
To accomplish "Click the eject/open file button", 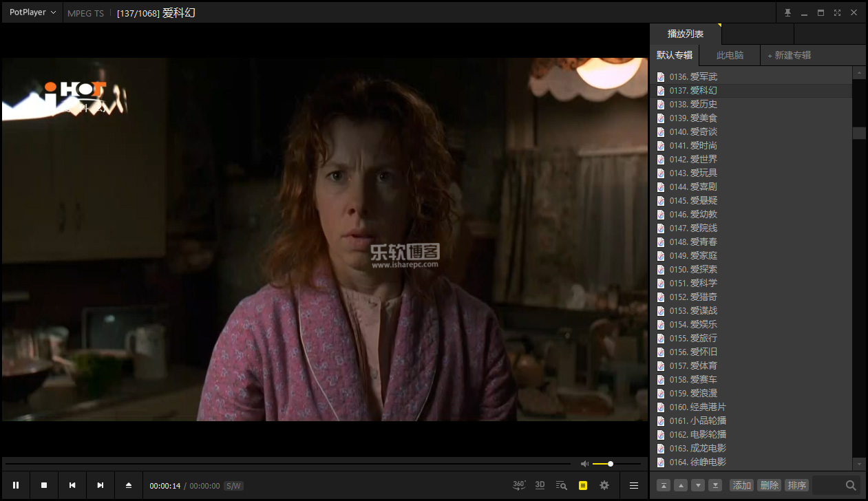I will 129,485.
